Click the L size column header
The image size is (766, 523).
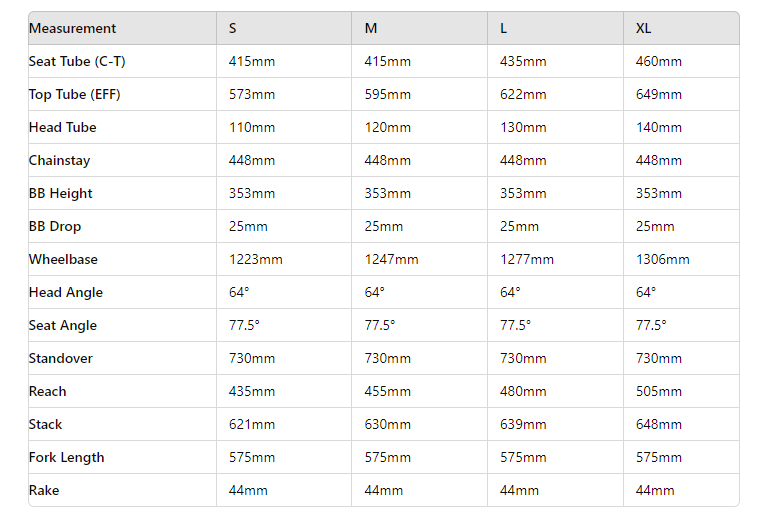(504, 28)
